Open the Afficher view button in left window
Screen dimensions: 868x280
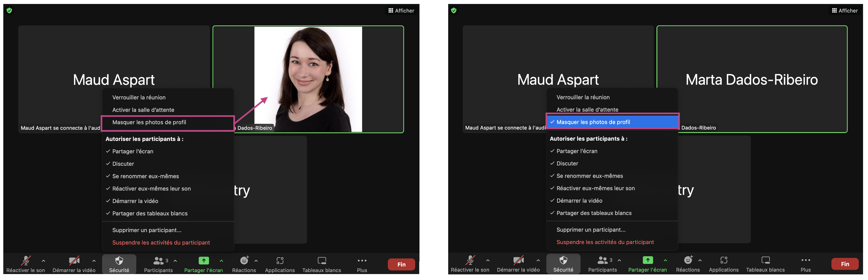401,11
